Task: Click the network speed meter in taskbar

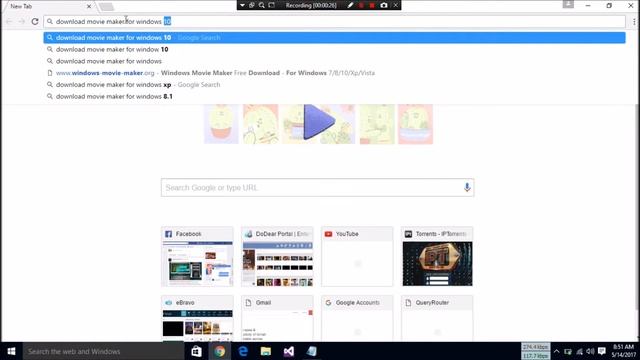Action: pos(536,351)
